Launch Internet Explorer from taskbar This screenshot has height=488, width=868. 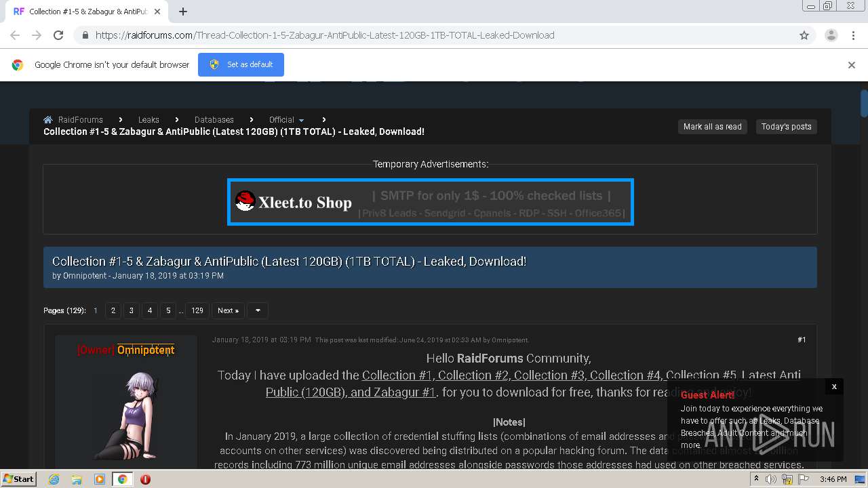tap(54, 479)
